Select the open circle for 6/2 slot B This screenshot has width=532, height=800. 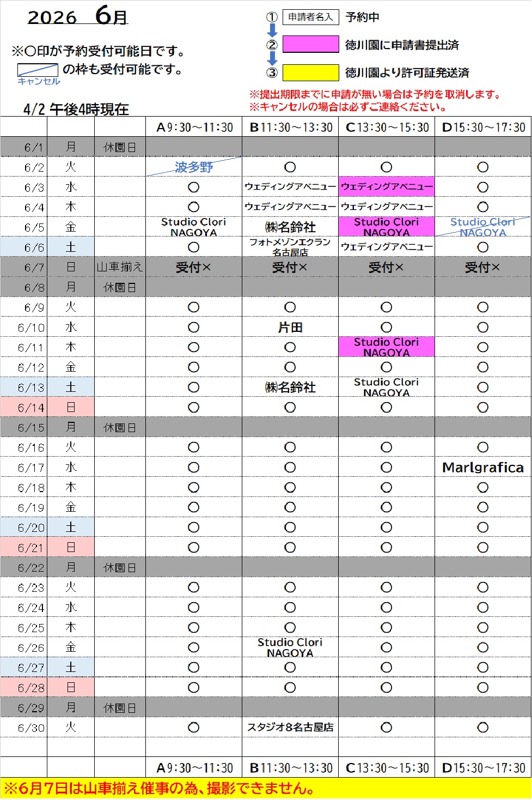tap(290, 167)
